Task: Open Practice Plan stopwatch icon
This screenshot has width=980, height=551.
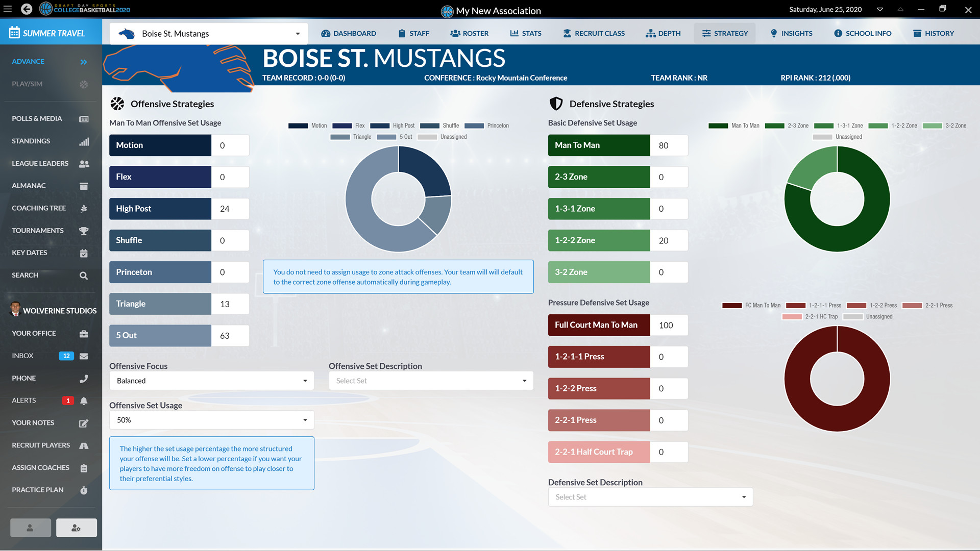Action: (84, 490)
